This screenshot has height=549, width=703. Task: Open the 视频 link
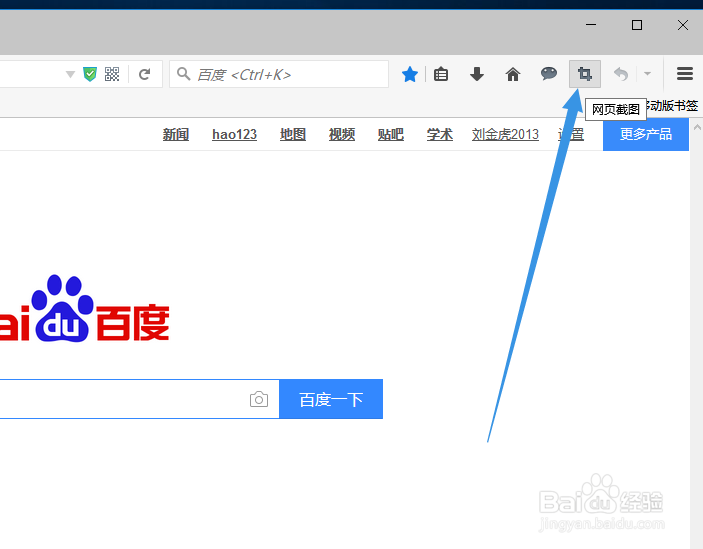click(342, 134)
